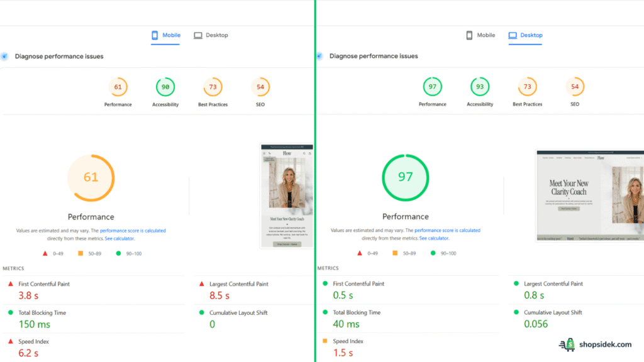644x362 pixels.
Task: Select the green Accessibility 90 gauge
Action: click(x=165, y=87)
